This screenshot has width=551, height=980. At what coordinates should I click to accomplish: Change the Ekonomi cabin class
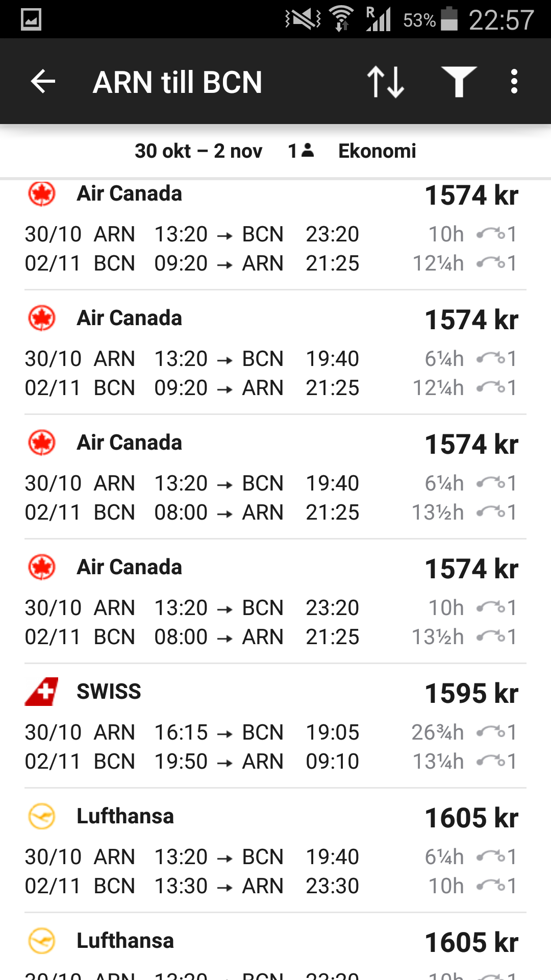(377, 151)
